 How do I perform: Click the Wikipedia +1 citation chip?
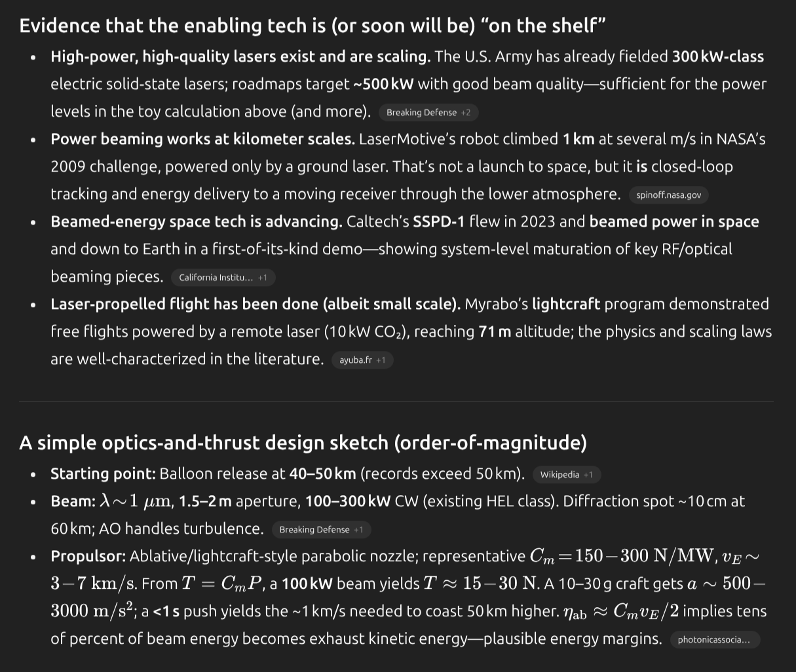[566, 475]
